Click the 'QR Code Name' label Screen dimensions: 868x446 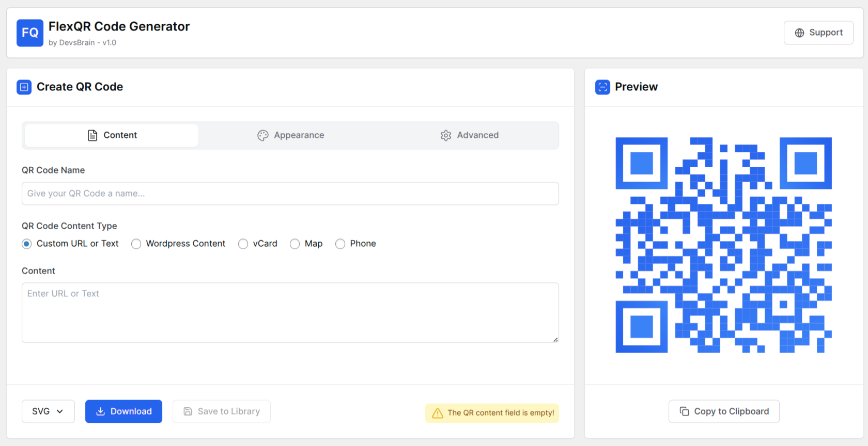tap(53, 170)
